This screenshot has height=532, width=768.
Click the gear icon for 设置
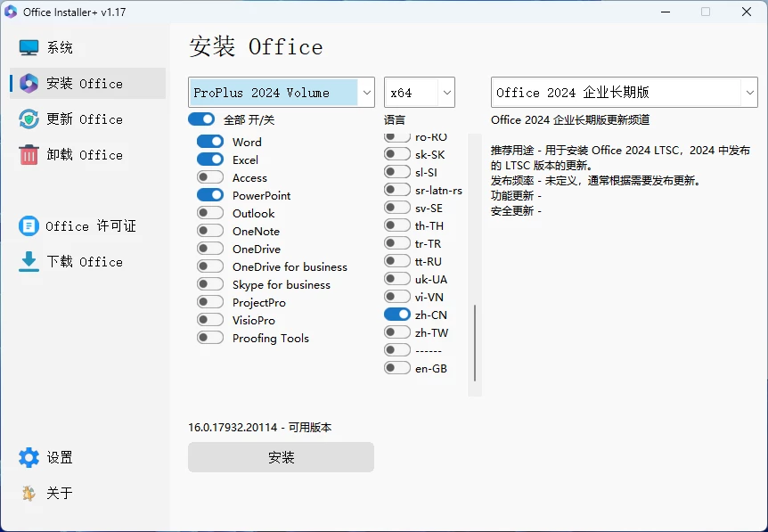tap(29, 458)
